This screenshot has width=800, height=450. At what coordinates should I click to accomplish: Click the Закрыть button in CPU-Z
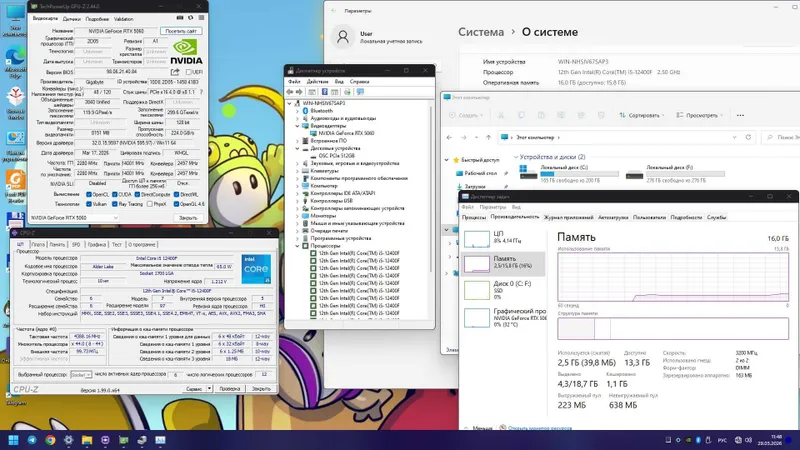pos(261,389)
